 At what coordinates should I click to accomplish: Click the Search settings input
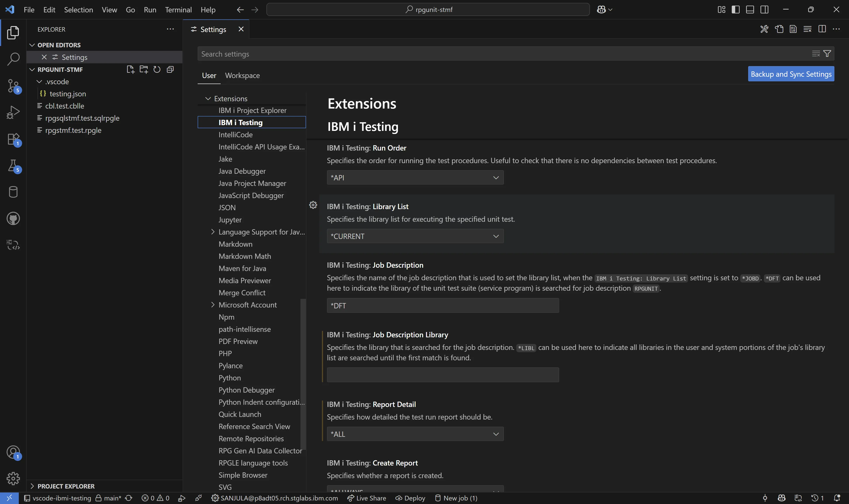(x=504, y=54)
